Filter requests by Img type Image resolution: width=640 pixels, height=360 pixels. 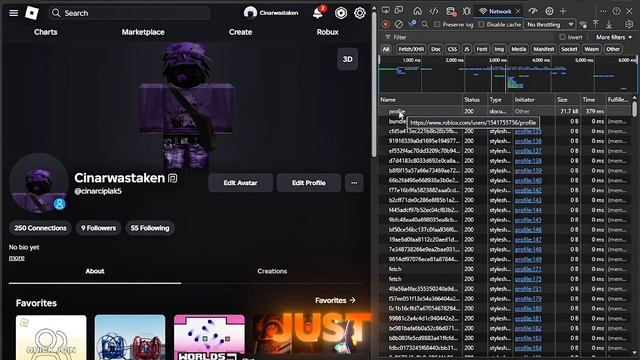(499, 49)
